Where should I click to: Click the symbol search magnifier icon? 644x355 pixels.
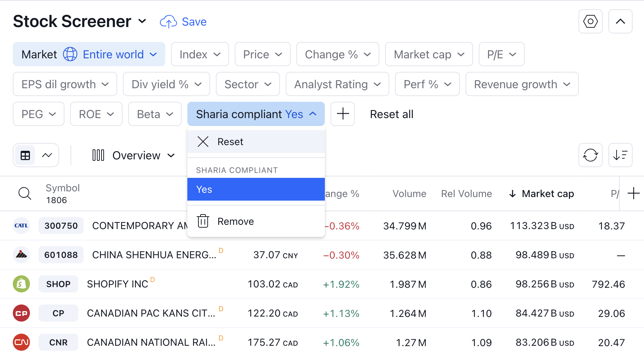pos(25,194)
